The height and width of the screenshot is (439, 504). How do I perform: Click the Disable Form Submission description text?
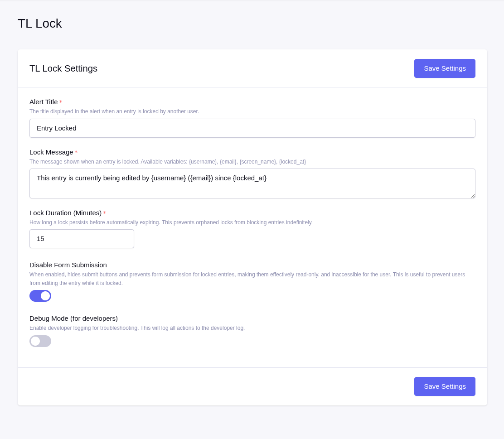247,275
